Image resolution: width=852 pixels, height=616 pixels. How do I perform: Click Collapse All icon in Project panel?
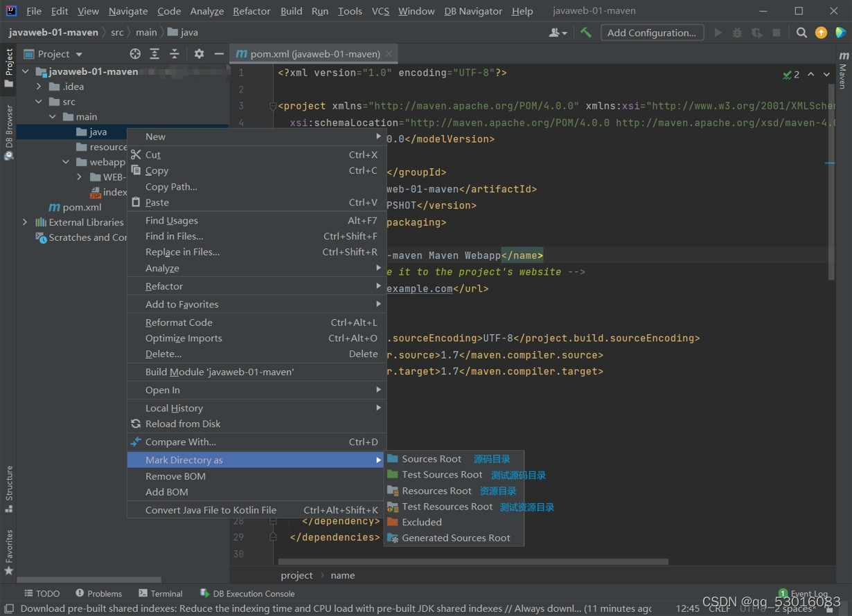click(x=175, y=54)
